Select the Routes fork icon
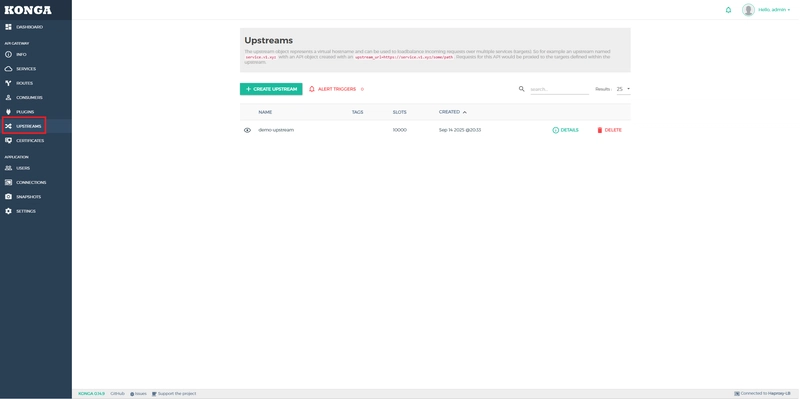 pyautogui.click(x=8, y=83)
